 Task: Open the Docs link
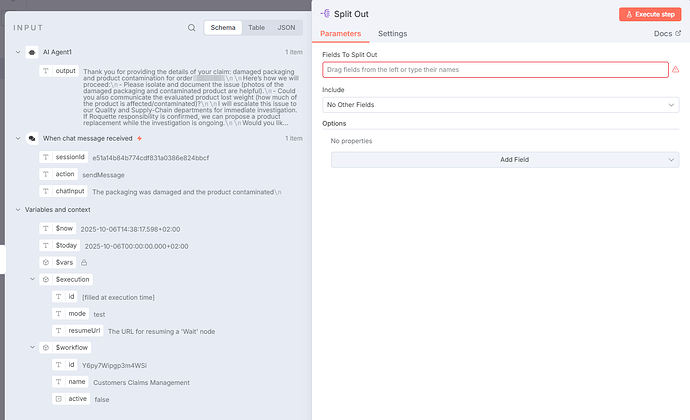(x=665, y=34)
